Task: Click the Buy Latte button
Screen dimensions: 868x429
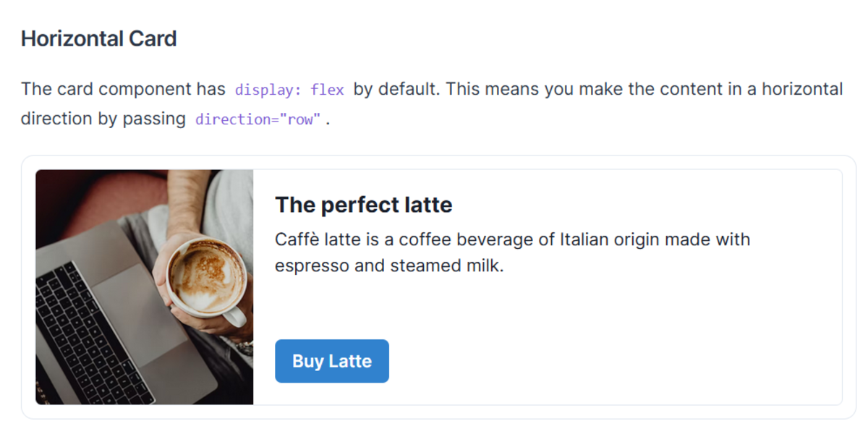Action: coord(332,361)
